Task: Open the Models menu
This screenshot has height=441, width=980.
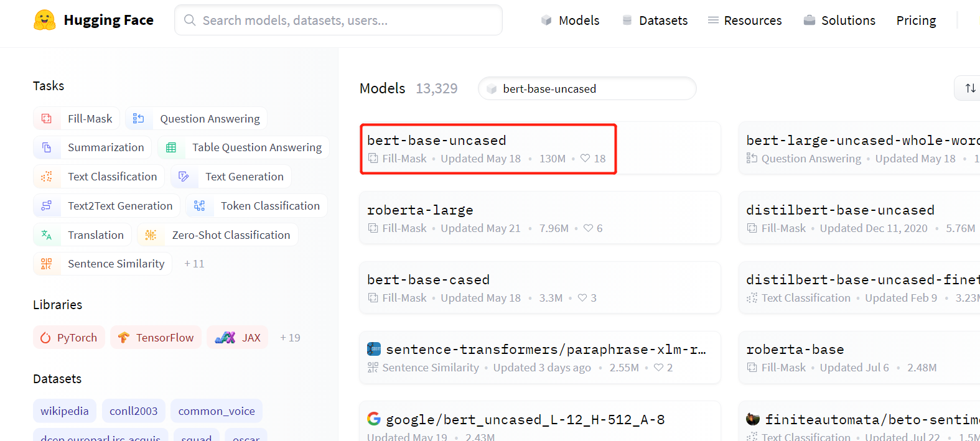Action: point(570,21)
